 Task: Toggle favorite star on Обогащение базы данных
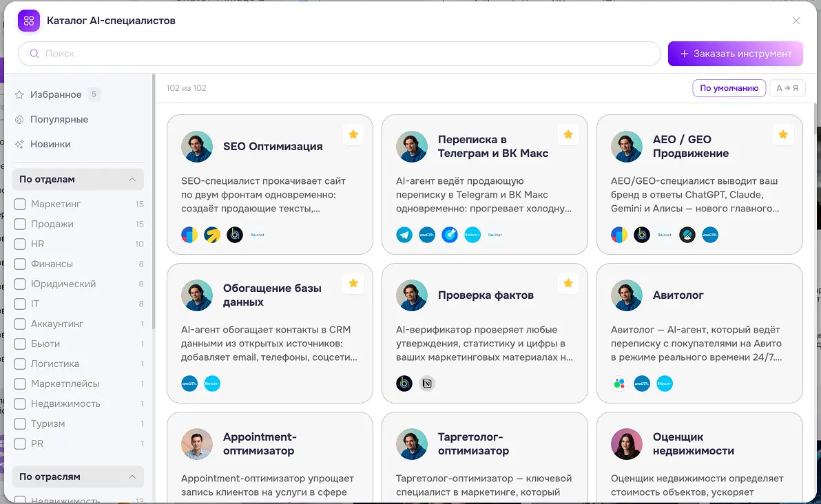(x=353, y=283)
